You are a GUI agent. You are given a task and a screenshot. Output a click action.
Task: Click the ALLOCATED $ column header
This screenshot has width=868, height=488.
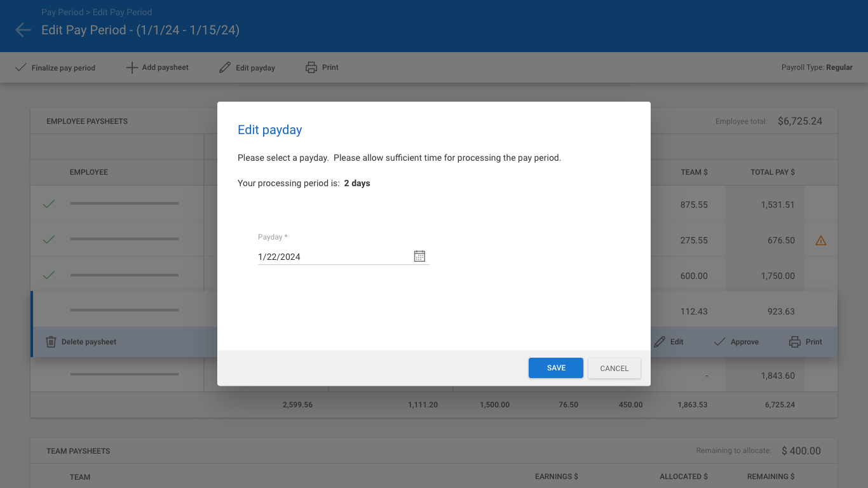pos(684,477)
